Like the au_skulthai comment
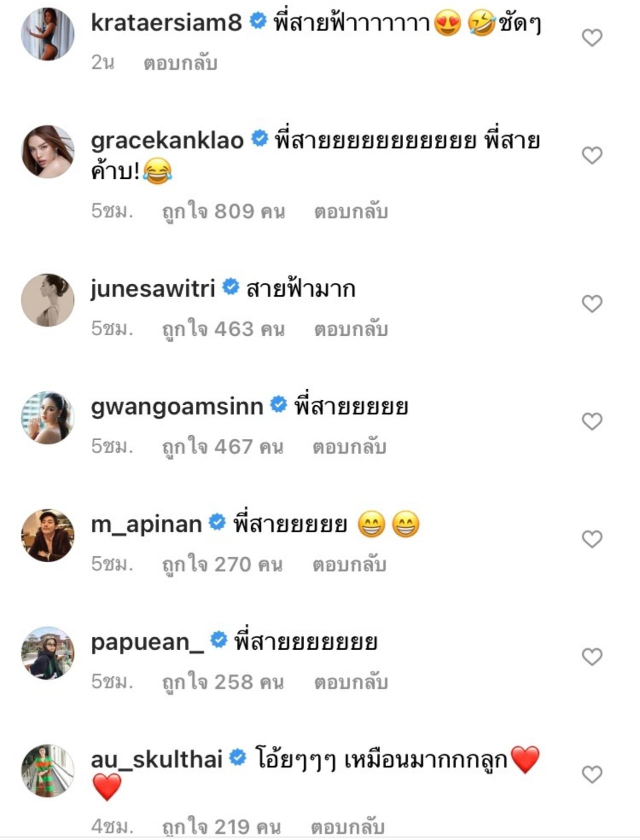 [x=592, y=775]
